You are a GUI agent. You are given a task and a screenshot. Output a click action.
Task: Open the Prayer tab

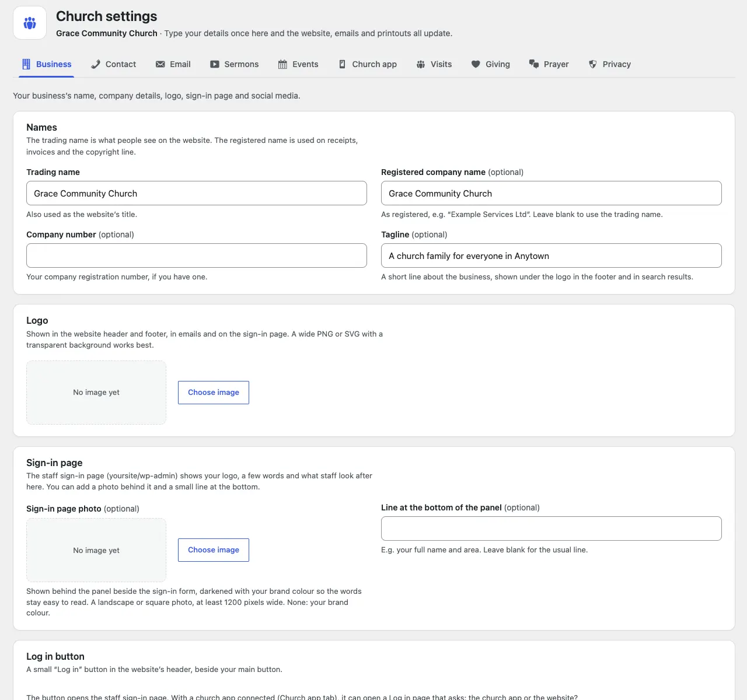pyautogui.click(x=549, y=64)
